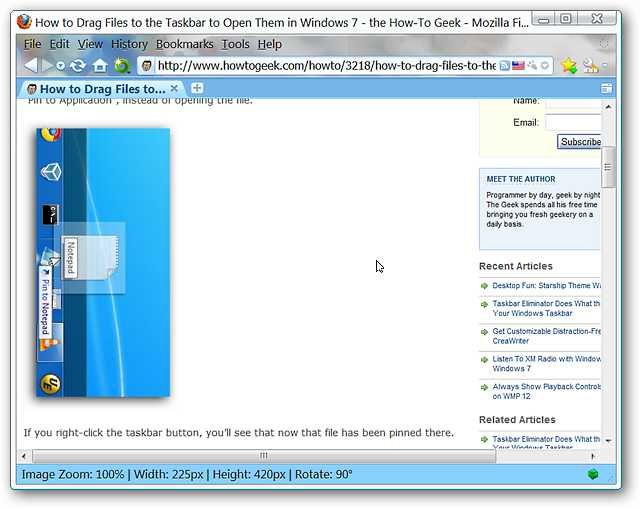Image resolution: width=640 pixels, height=508 pixels.
Task: Open the back/forward history dropdown
Action: pyautogui.click(x=60, y=66)
